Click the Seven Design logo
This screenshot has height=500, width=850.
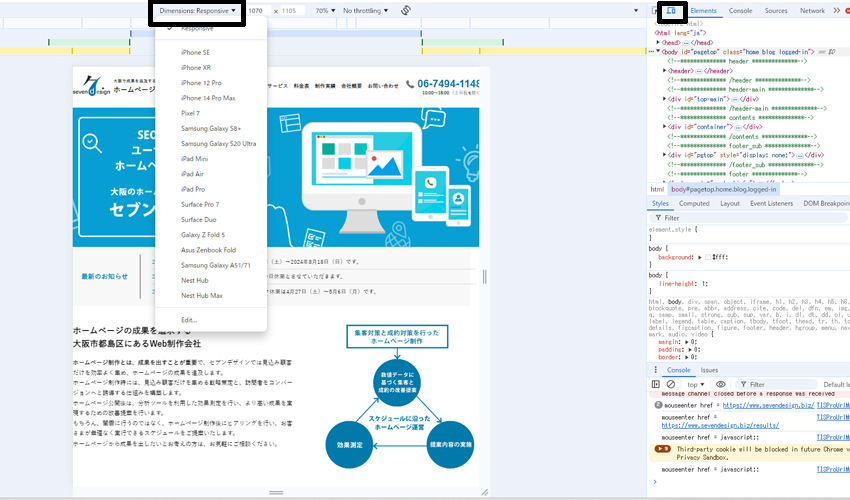tap(92, 85)
